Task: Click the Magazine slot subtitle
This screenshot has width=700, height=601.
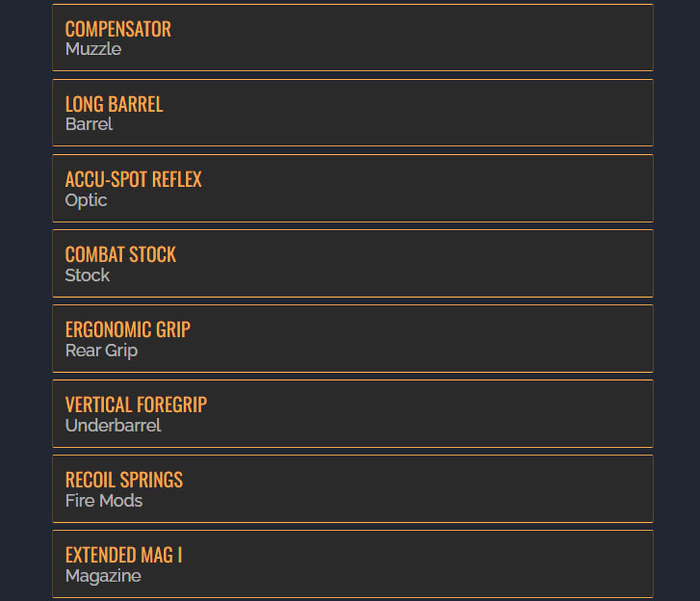Action: coord(103,576)
